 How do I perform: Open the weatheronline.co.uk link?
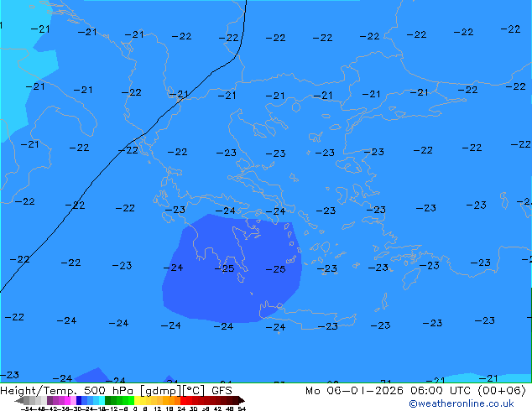pyautogui.click(x=462, y=403)
